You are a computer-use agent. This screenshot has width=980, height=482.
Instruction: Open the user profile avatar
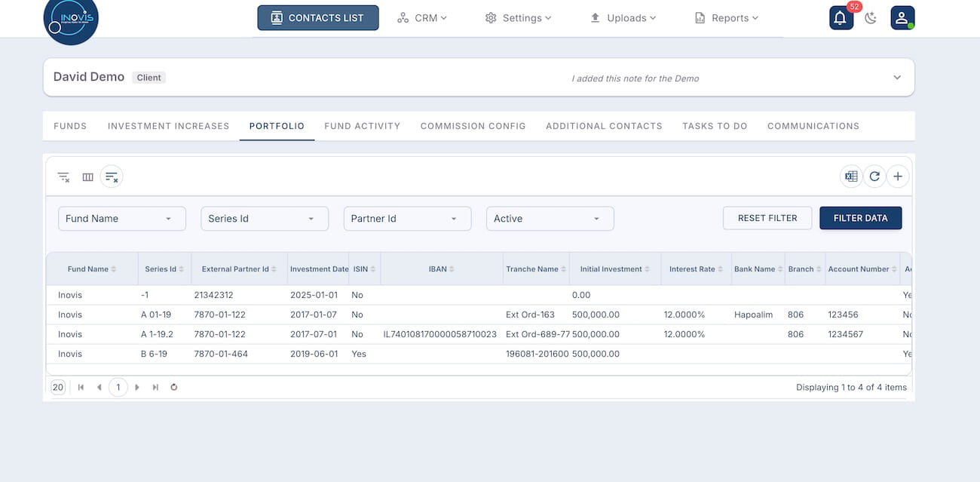[x=902, y=18]
